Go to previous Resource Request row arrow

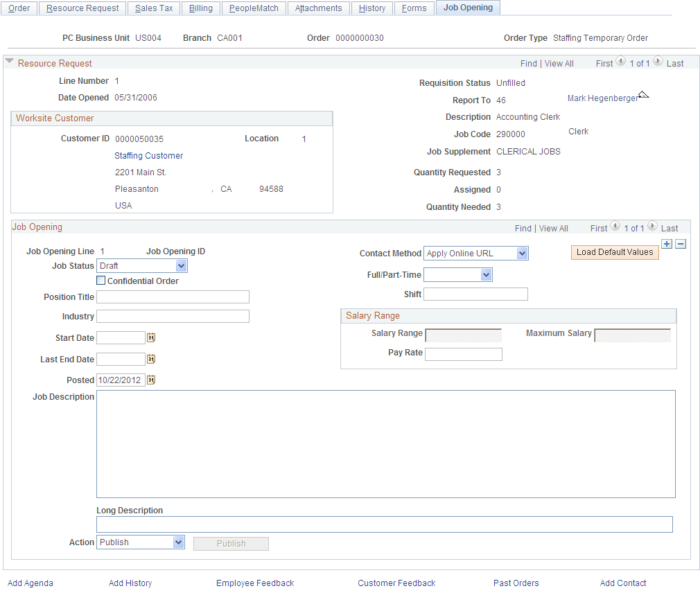620,61
